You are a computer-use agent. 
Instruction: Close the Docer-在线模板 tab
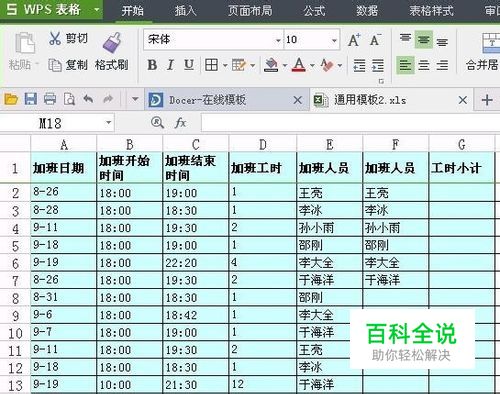297,100
